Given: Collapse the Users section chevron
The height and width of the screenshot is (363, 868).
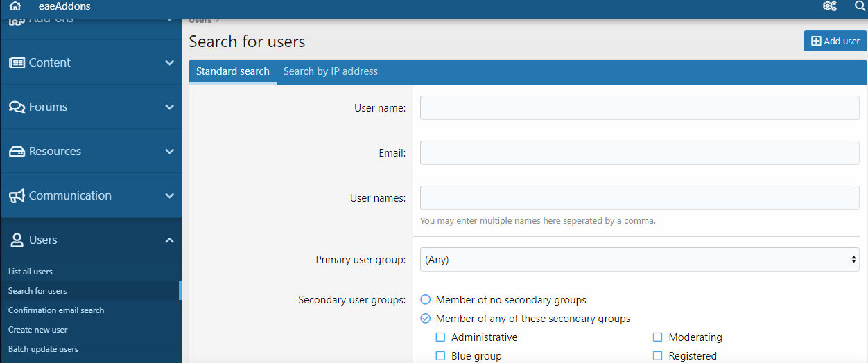Looking at the screenshot, I should click(169, 240).
